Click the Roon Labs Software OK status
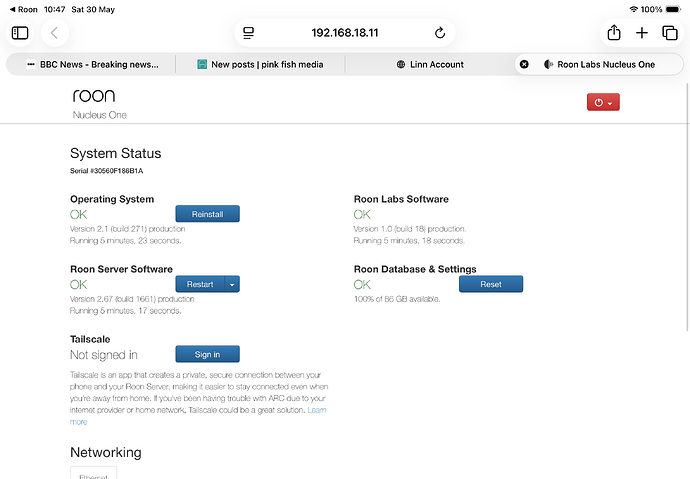Screen dimensions: 690x479 point(362,215)
